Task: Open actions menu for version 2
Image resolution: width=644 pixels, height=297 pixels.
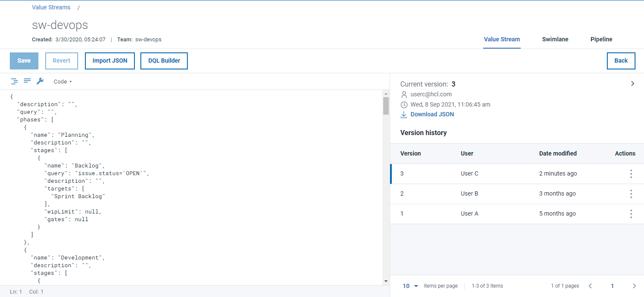Action: coord(631,193)
